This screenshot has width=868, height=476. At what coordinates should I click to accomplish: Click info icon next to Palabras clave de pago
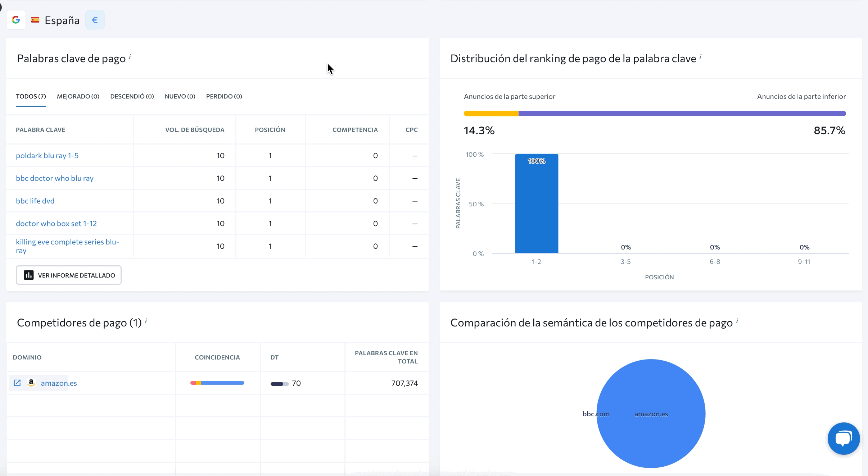pos(130,56)
